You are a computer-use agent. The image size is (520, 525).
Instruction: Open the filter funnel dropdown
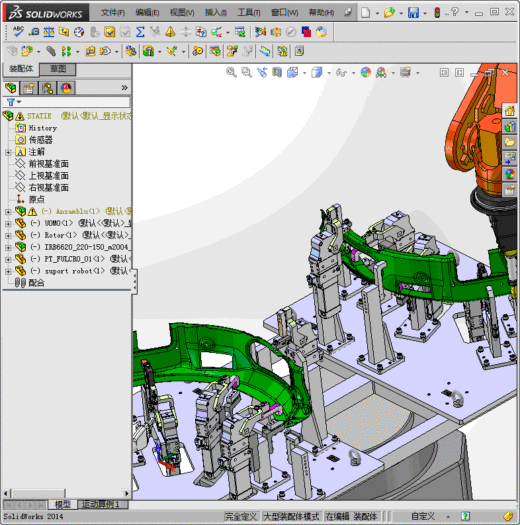[x=14, y=101]
